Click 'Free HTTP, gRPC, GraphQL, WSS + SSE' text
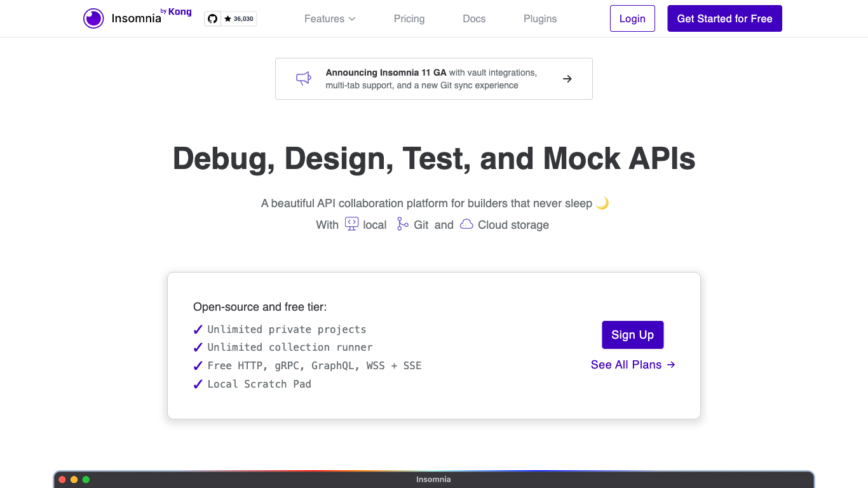 click(315, 366)
